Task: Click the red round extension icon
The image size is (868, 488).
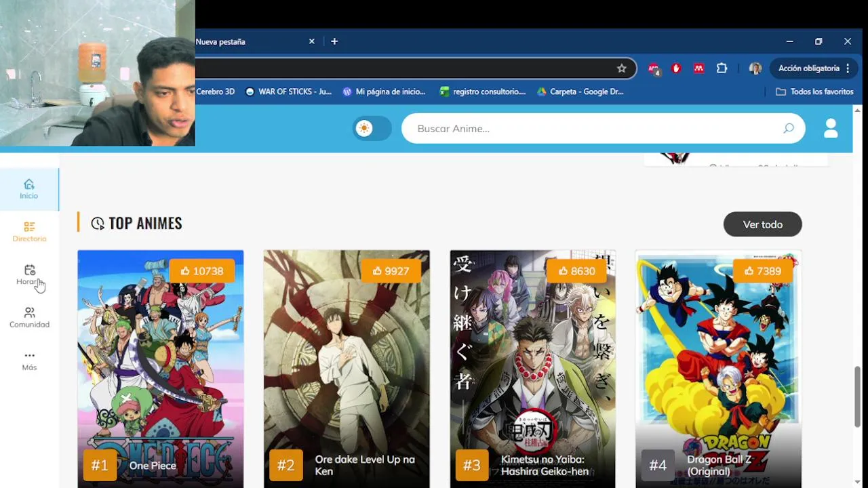Action: click(676, 68)
